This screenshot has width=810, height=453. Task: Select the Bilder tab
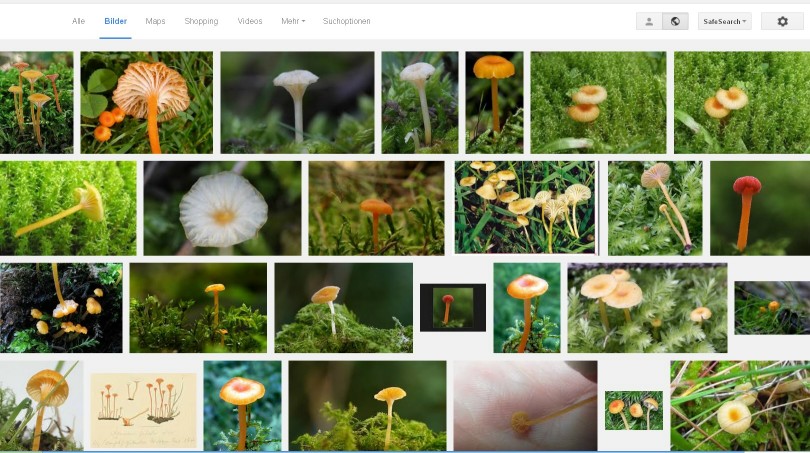click(116, 21)
